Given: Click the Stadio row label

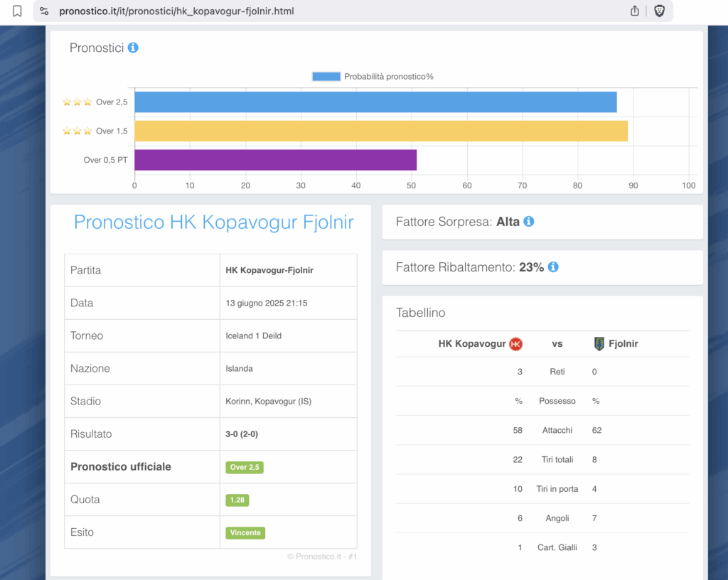Looking at the screenshot, I should pyautogui.click(x=85, y=402).
